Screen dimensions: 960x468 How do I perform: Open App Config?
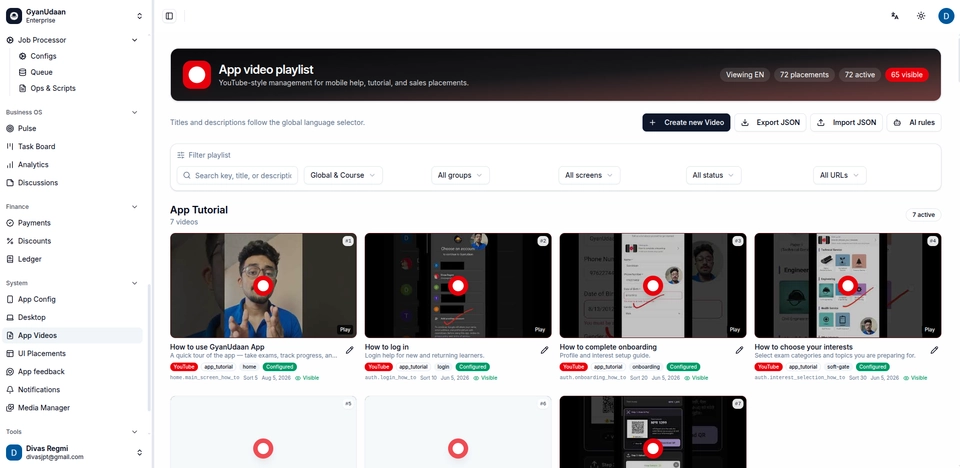pos(36,299)
